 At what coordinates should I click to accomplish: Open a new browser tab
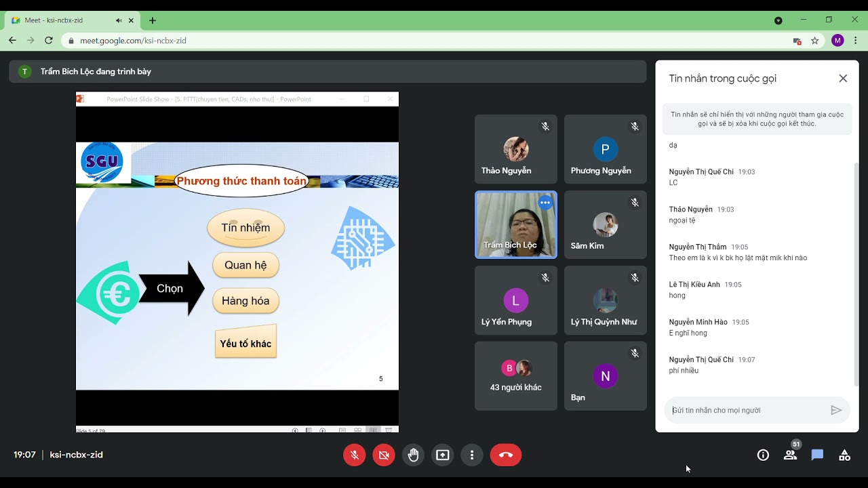153,20
